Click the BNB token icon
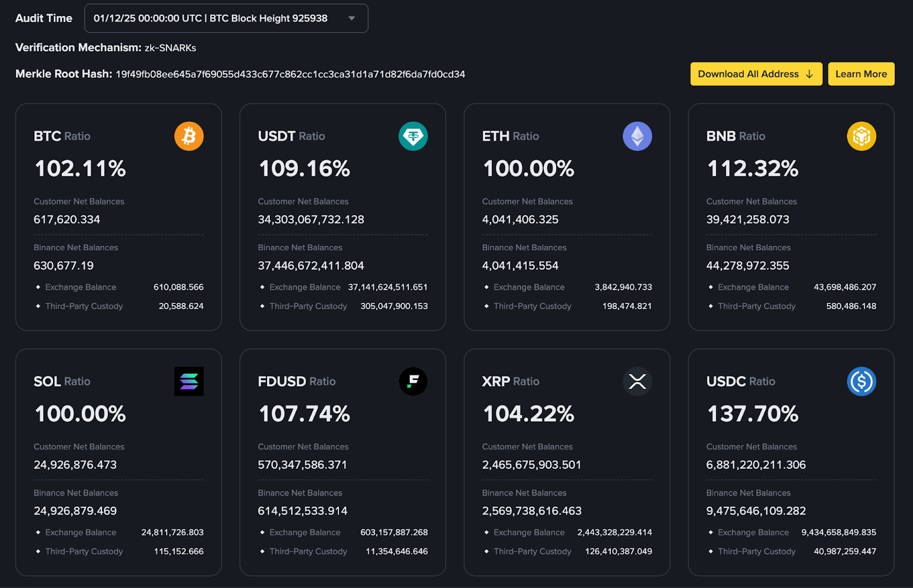The width and height of the screenshot is (913, 588). pyautogui.click(x=862, y=136)
